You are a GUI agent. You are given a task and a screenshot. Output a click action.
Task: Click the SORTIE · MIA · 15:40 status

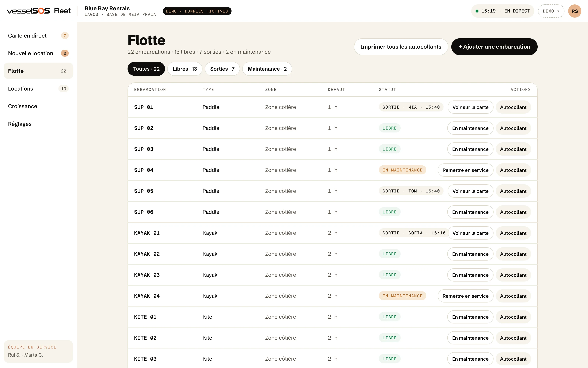pos(411,107)
